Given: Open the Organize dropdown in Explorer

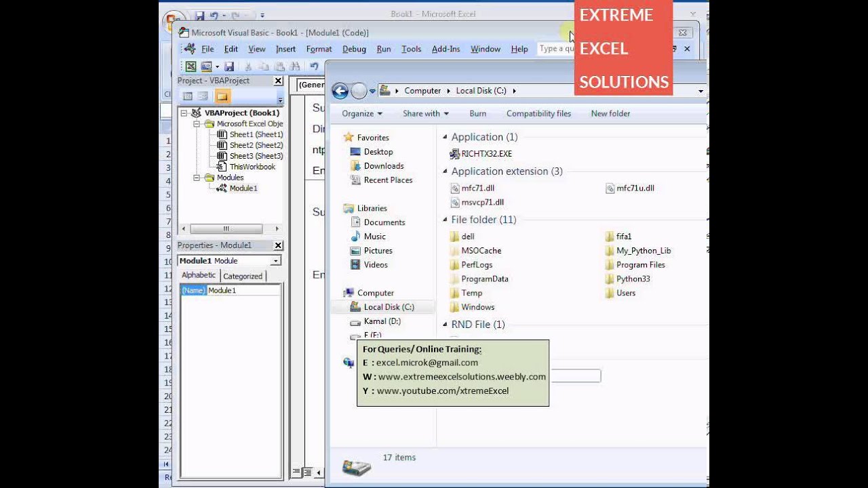Looking at the screenshot, I should coord(362,114).
